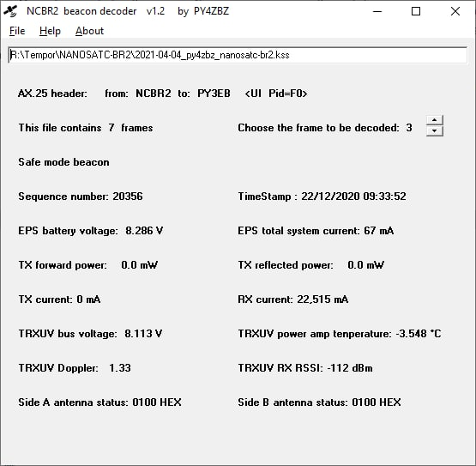Minimize the NCBR2 beacon decoder window

377,11
